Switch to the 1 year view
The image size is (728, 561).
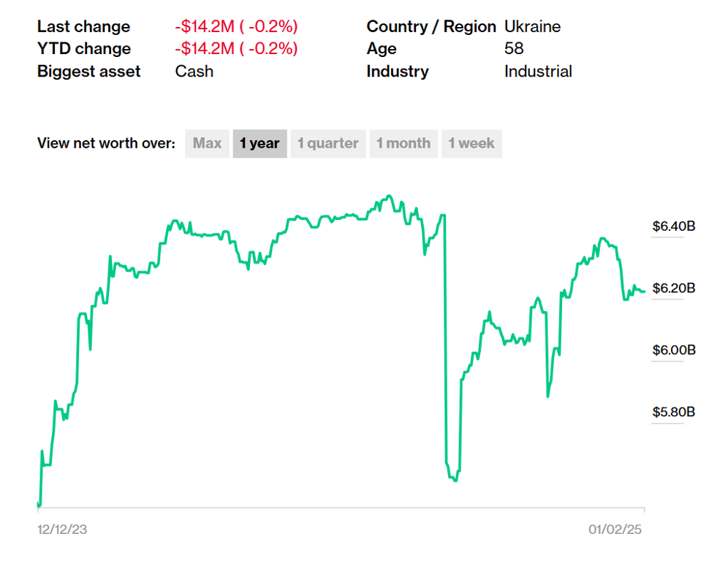tap(259, 144)
